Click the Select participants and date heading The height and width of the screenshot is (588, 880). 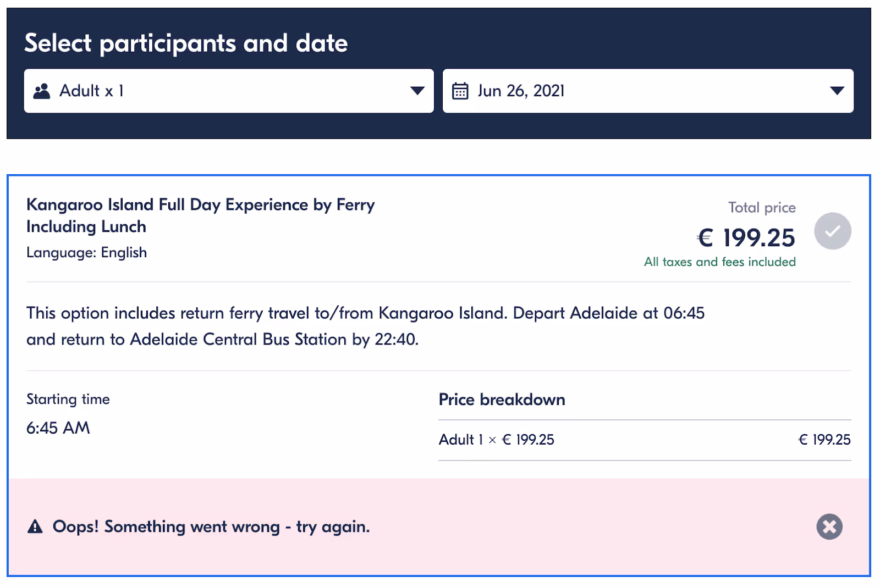186,43
